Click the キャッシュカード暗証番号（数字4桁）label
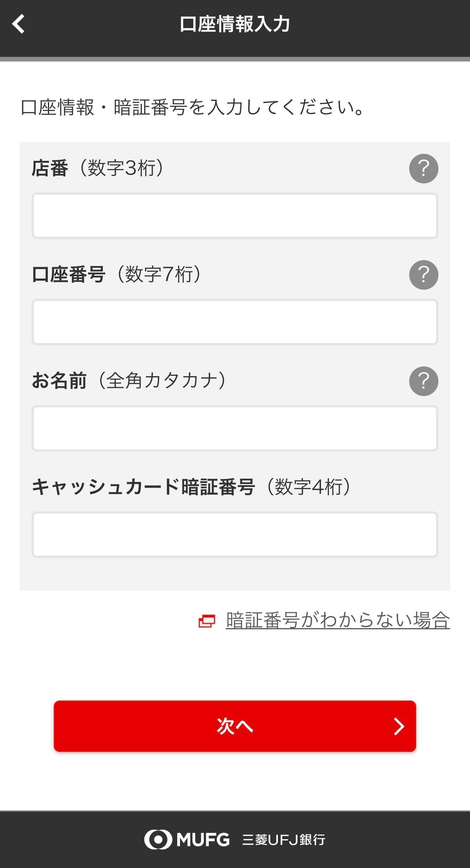This screenshot has height=868, width=470. coord(191,487)
